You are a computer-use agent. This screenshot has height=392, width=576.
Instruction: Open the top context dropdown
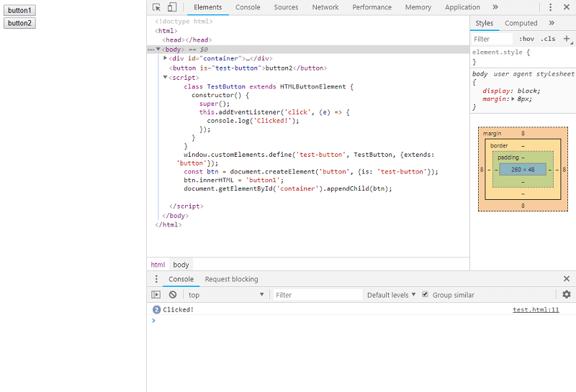pyautogui.click(x=225, y=295)
